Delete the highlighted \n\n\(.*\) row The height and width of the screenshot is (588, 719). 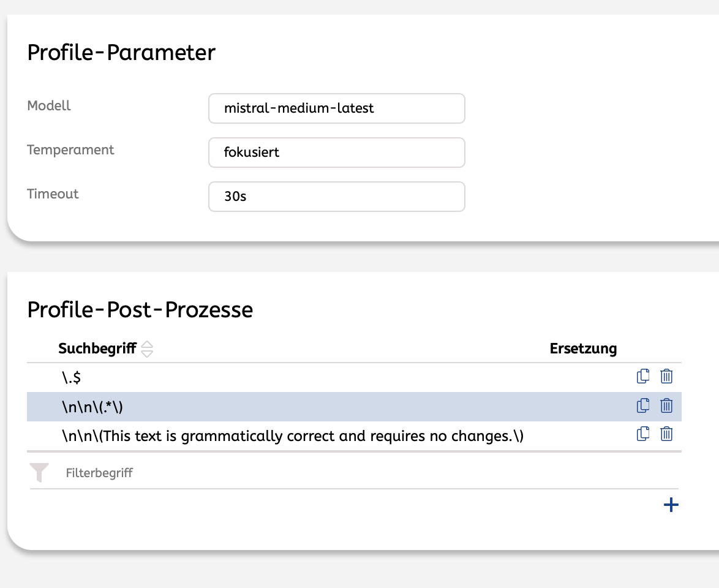point(666,405)
